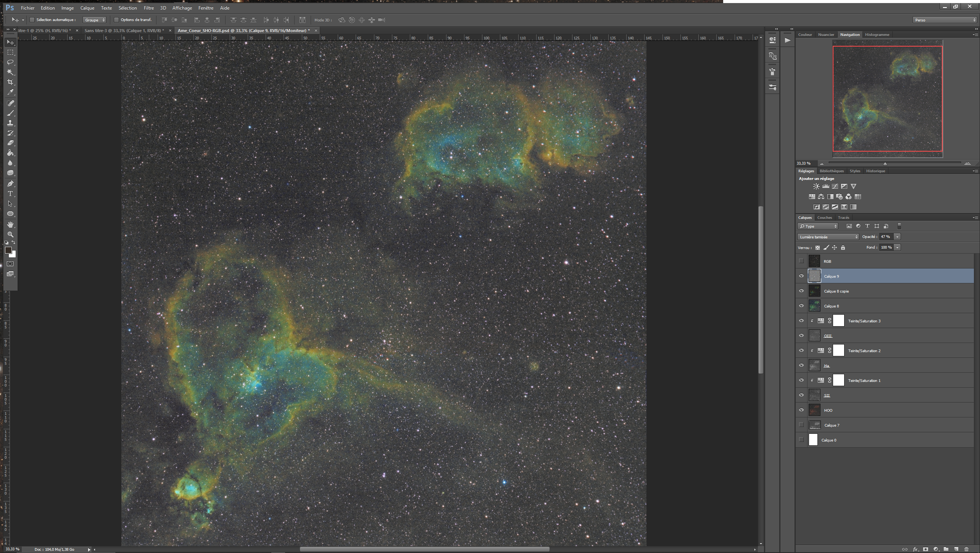
Task: Add a Brightness/Contrast adjustment
Action: point(816,186)
